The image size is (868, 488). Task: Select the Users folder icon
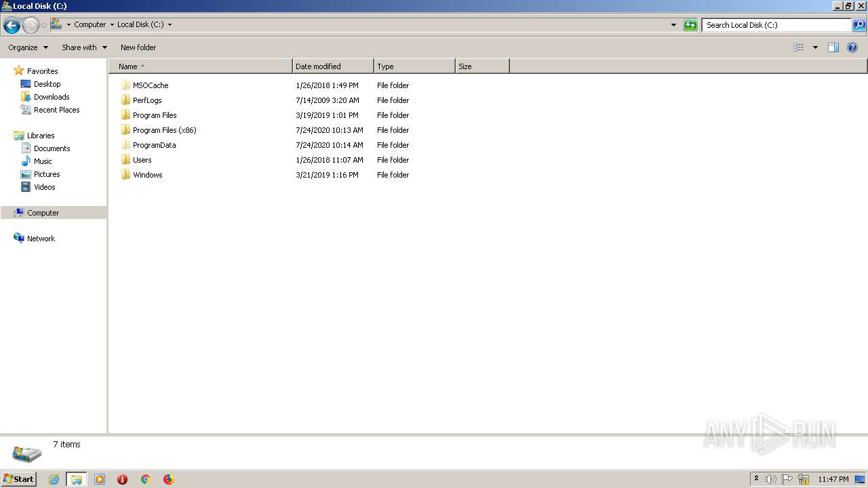(x=125, y=160)
